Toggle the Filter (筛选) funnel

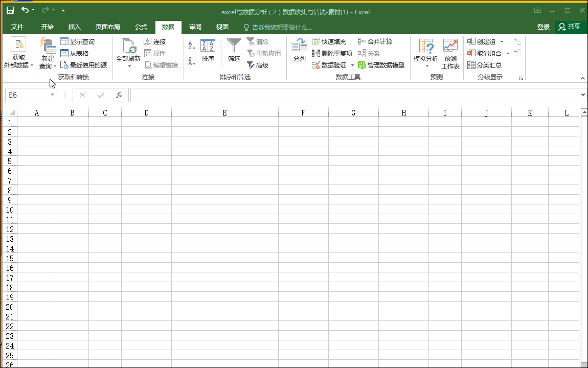pos(234,50)
